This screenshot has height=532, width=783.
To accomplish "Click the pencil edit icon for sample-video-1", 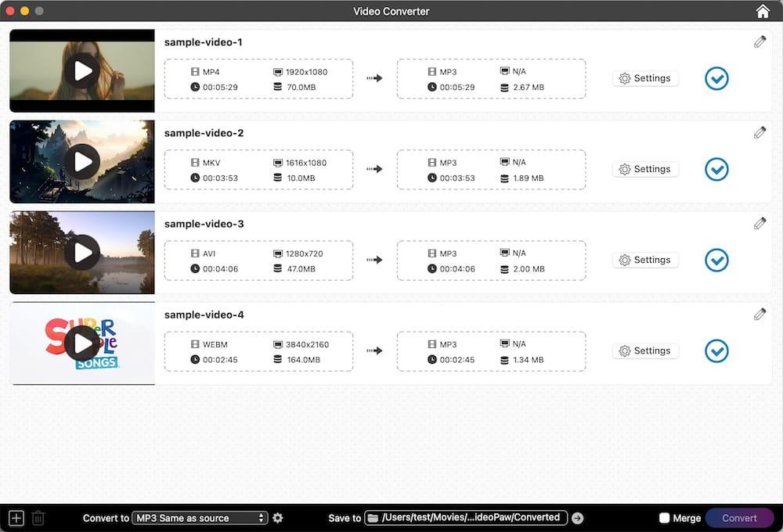I will [760, 42].
